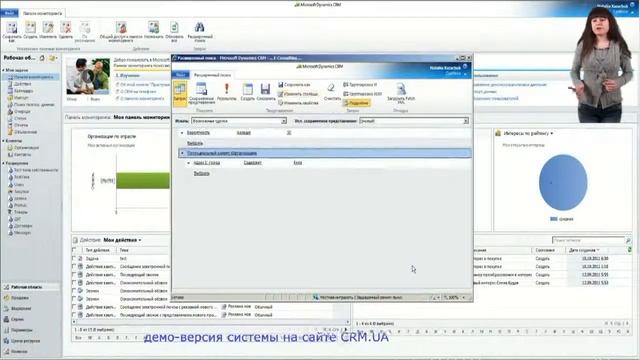Check the second activities grid row checkbox
Screen dimensions: 640x360
click(x=74, y=266)
